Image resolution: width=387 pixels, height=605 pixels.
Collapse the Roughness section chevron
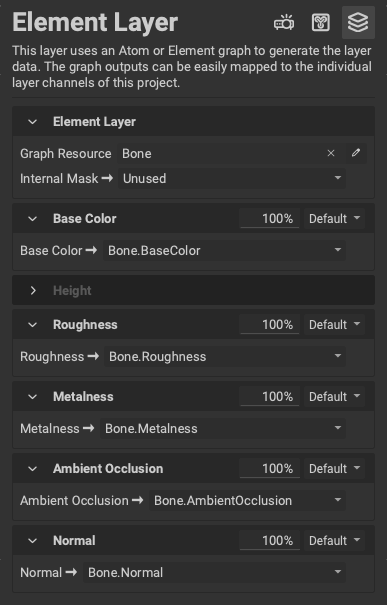33,325
